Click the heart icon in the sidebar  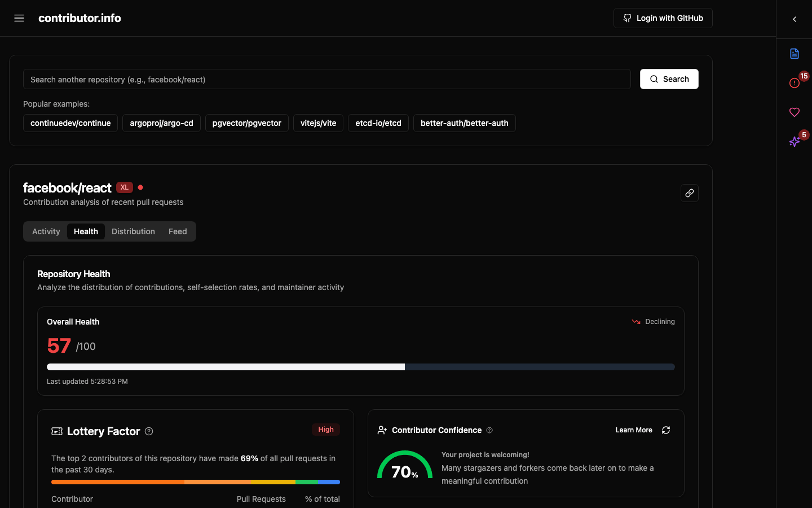(794, 112)
